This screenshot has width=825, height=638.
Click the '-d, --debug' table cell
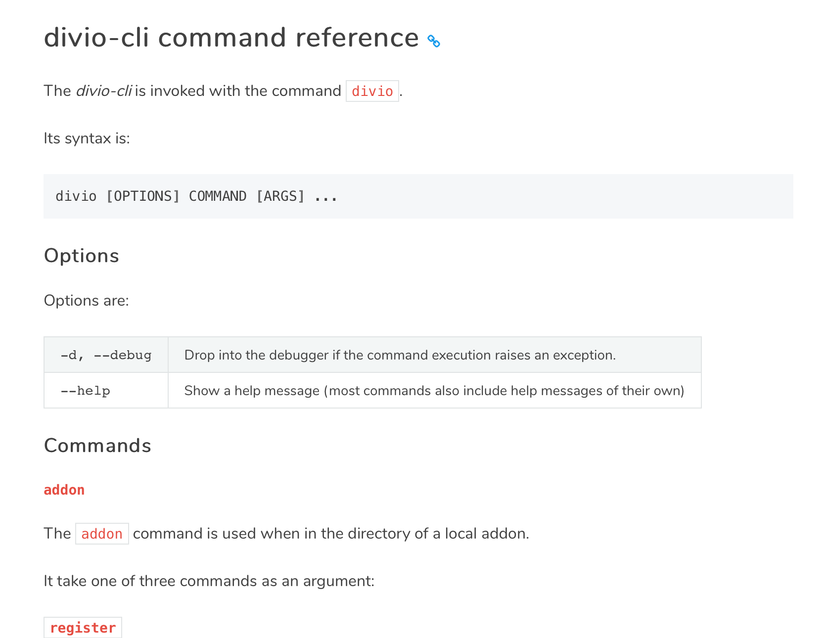106,355
